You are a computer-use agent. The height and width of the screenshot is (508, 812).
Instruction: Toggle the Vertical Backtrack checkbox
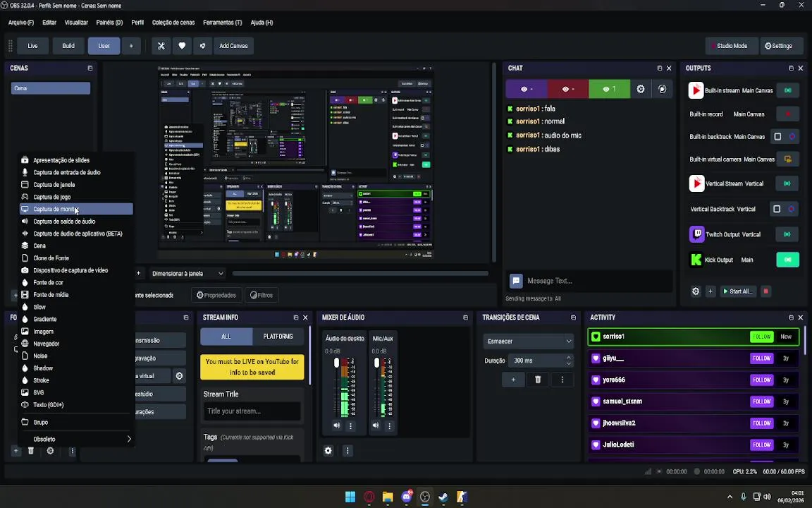point(777,209)
